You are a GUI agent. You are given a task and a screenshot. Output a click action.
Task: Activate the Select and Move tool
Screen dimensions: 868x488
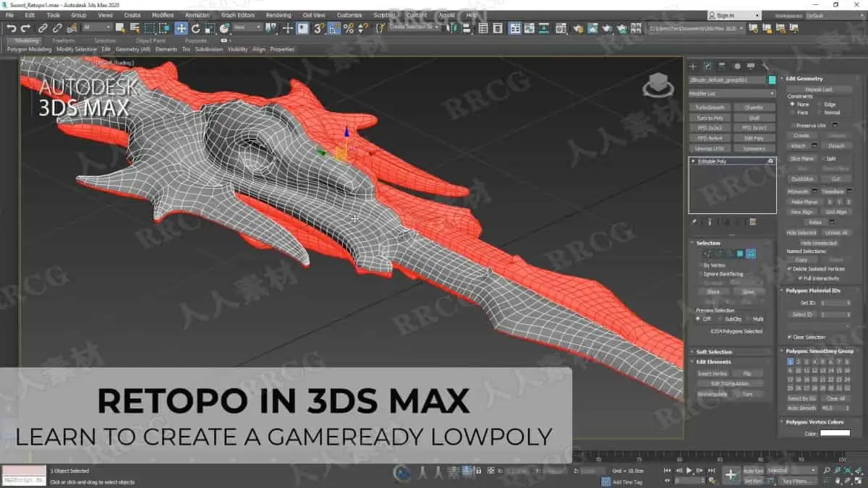[181, 28]
